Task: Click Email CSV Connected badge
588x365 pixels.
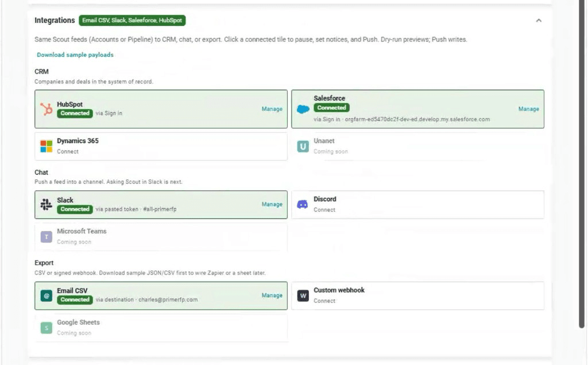Action: coord(75,299)
